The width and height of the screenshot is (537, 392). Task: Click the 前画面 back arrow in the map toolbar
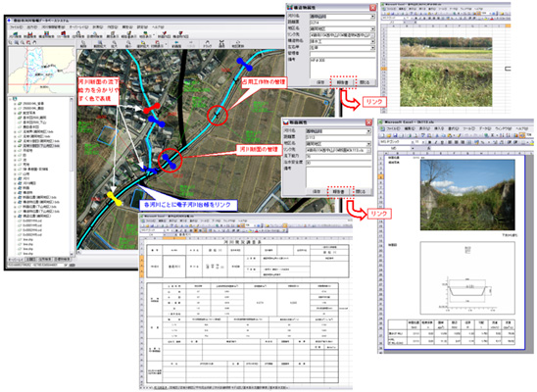click(x=176, y=44)
